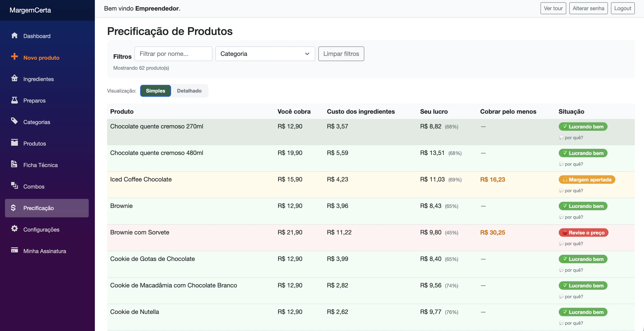Screen dimensions: 644x331
Task: Open Minha Assinatura in the sidebar
Action: tap(47, 251)
